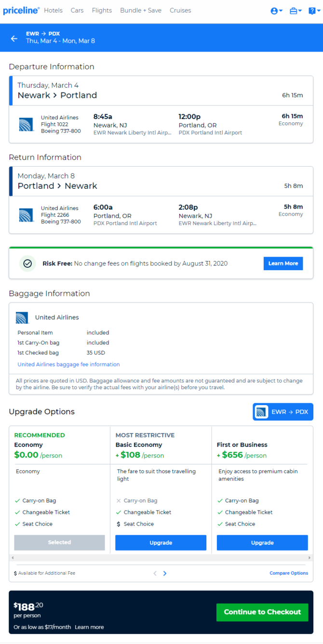
Task: Open the My Trips briefcase menu
Action: coord(296,11)
